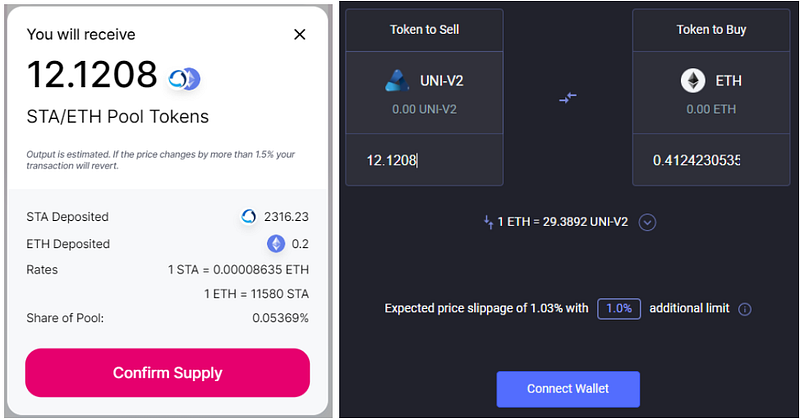Invert rate using arrows before 1 ETH
Screen dimensions: 800x419
[487, 222]
